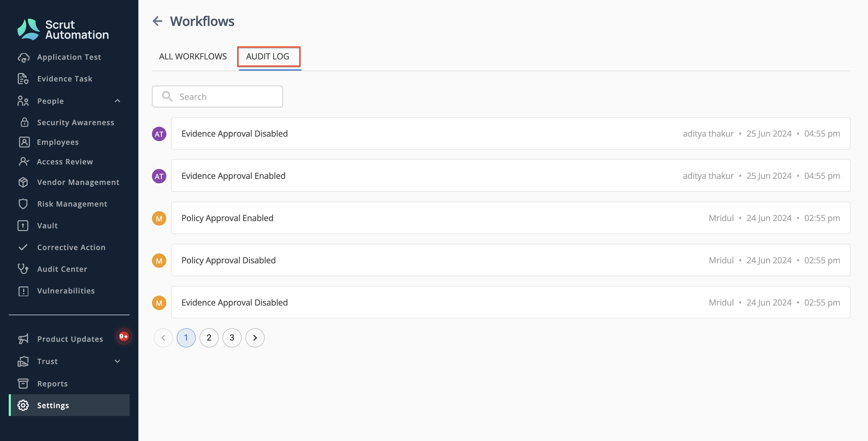Screen dimensions: 868x441
Task: Click the Product Updates label
Action: [70, 339]
